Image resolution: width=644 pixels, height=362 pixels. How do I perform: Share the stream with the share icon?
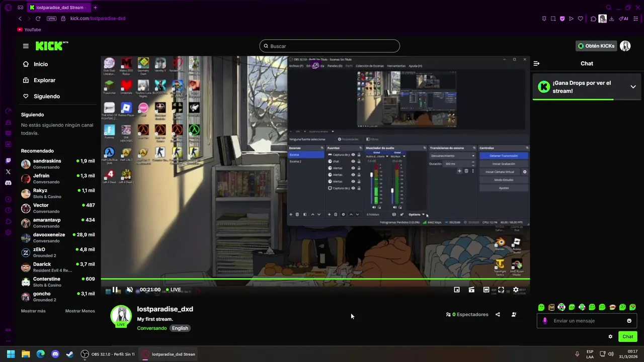[x=498, y=314]
